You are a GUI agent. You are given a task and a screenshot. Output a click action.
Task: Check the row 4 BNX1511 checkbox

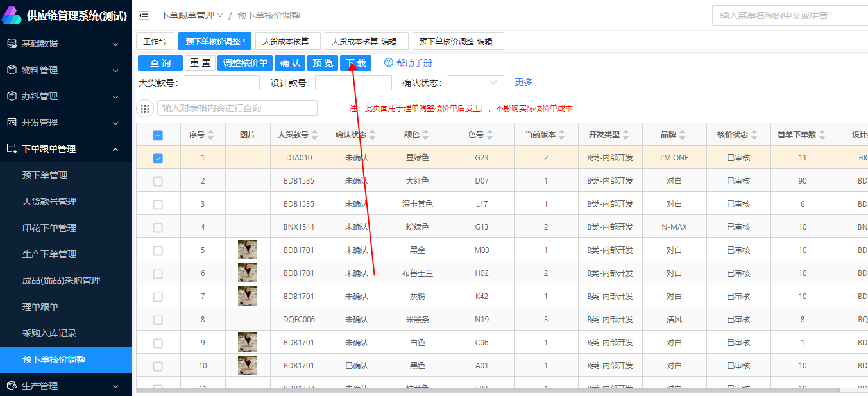(x=158, y=227)
